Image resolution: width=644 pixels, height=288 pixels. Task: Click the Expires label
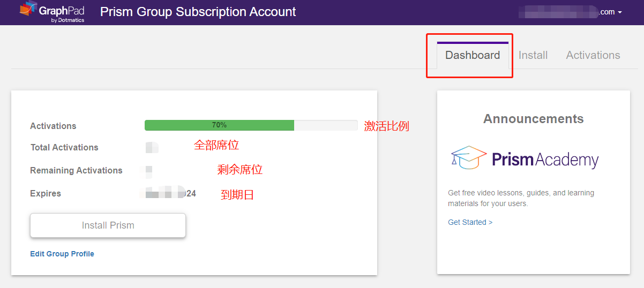pyautogui.click(x=46, y=193)
